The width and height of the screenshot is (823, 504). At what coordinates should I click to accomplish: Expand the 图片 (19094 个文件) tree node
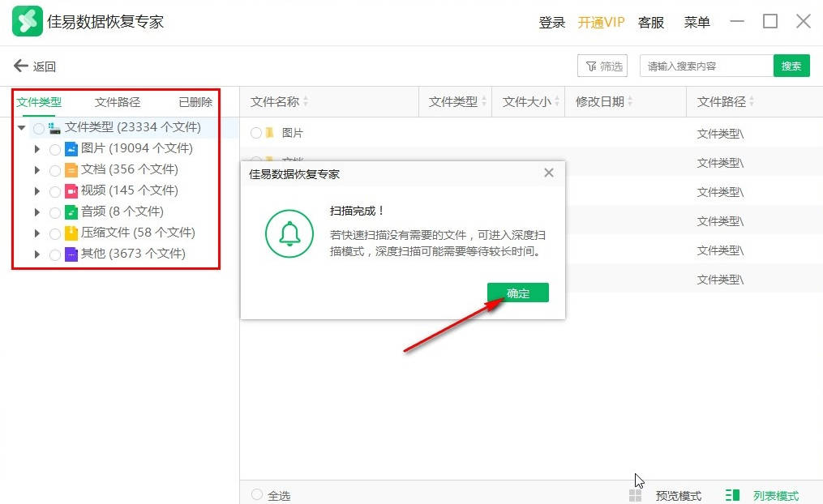click(36, 149)
